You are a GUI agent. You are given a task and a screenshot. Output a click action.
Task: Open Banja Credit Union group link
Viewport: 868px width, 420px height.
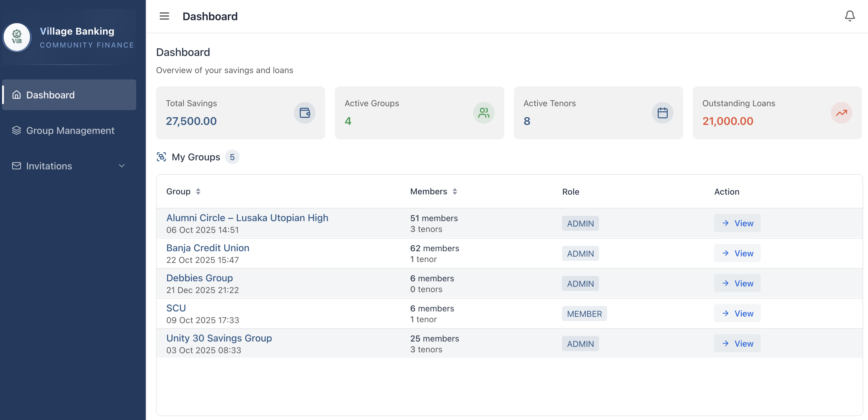pos(208,248)
